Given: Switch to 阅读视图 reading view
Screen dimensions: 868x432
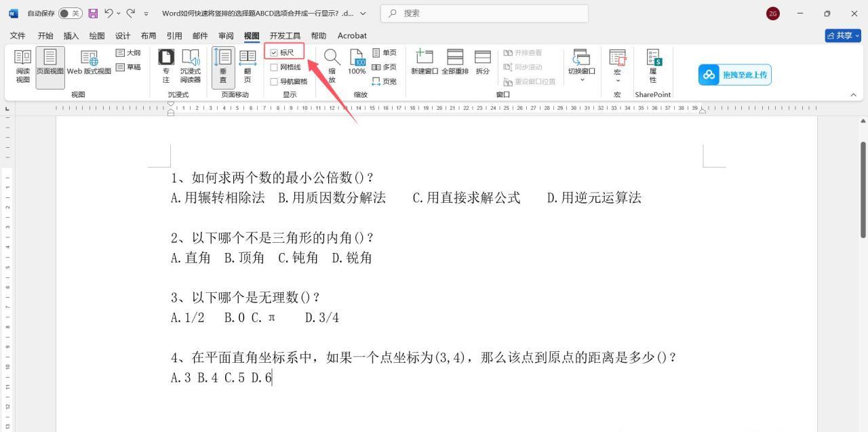Looking at the screenshot, I should 22,67.
